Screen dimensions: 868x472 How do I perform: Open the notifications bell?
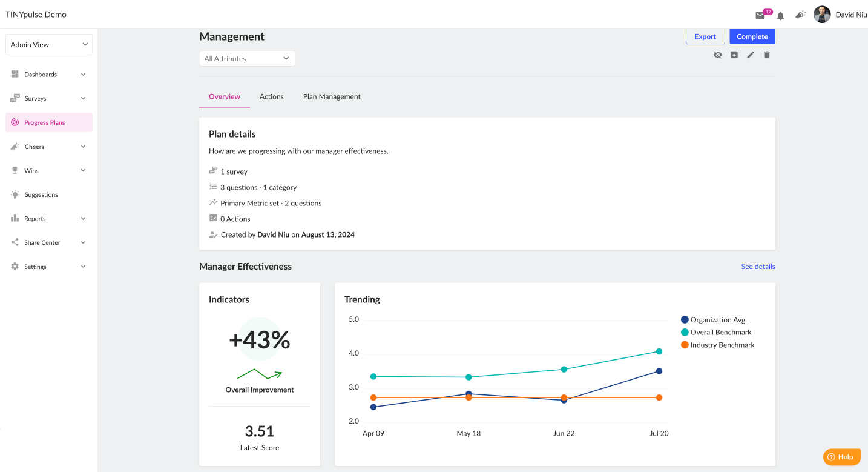click(x=781, y=16)
